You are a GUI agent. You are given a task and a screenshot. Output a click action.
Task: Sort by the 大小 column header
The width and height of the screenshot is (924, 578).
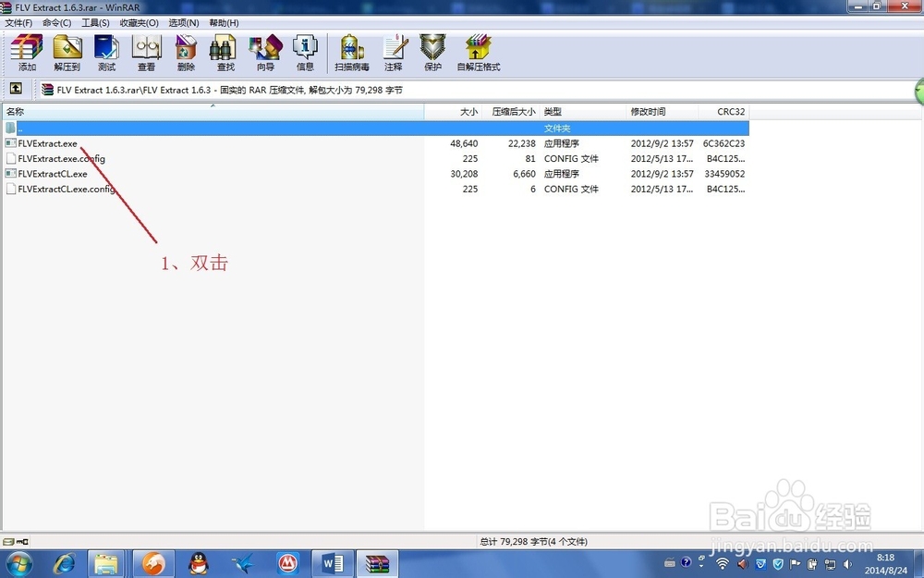[453, 112]
